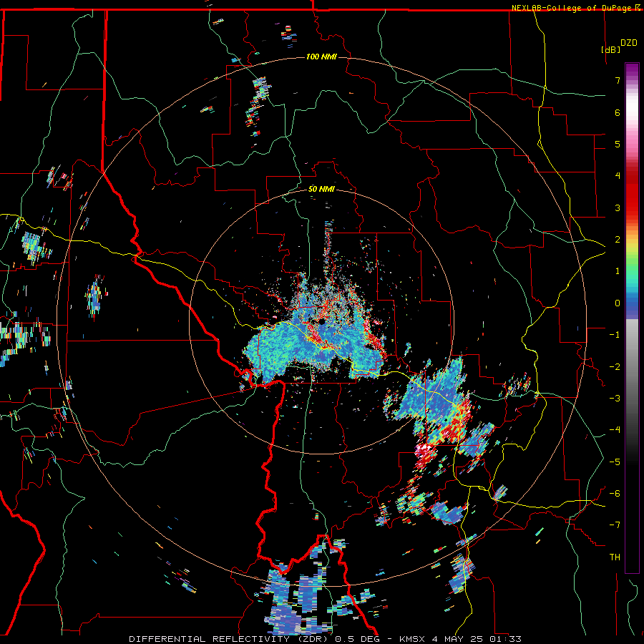Click the 4 value on the dB scale
The image size is (644, 644).
tap(618, 176)
